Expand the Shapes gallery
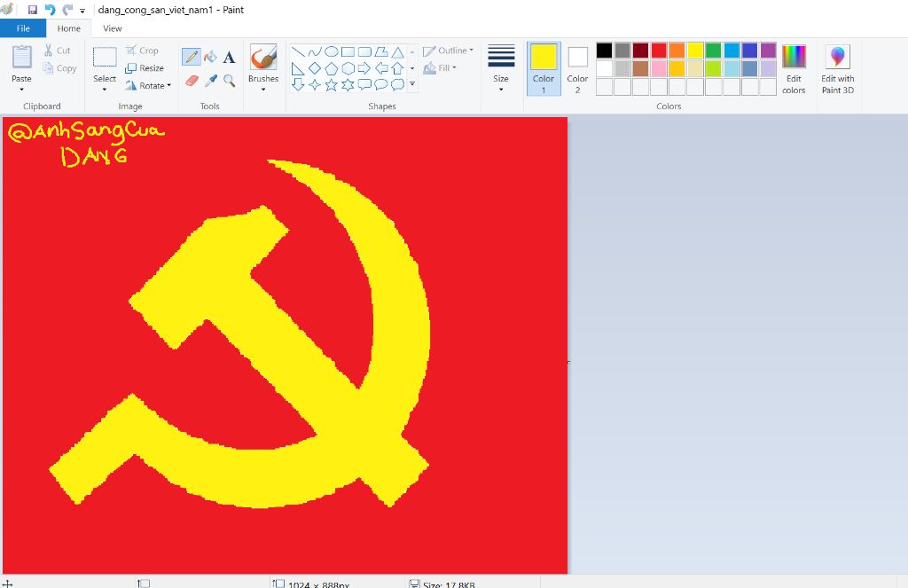908x588 pixels. [412, 84]
